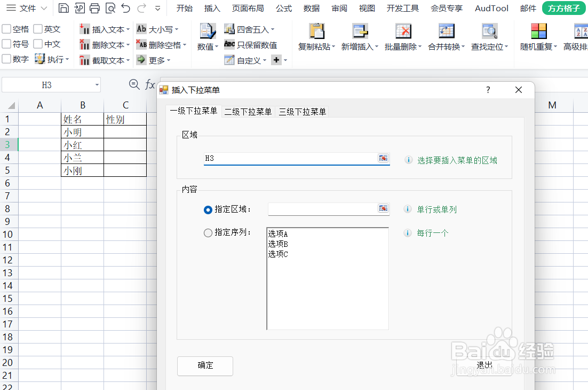Select cell C1 containing 性别
This screenshot has height=390, width=588.
(x=125, y=119)
